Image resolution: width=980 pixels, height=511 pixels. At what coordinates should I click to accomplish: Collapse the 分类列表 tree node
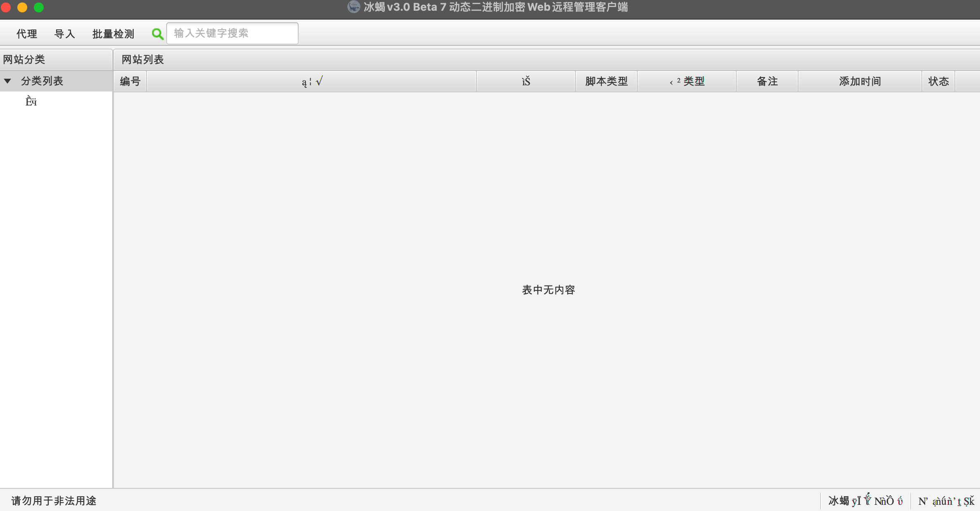pos(7,81)
